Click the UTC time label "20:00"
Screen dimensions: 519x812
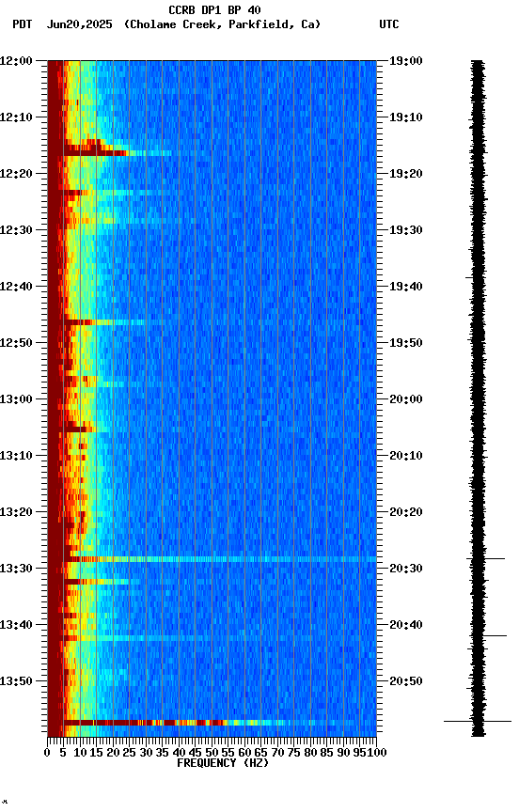pos(406,399)
